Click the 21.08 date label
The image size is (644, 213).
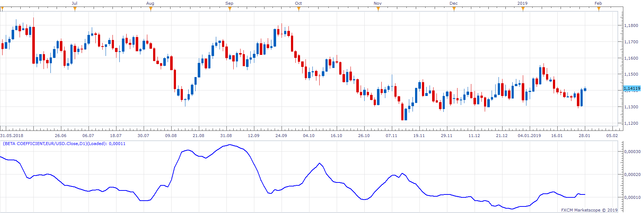(198, 136)
